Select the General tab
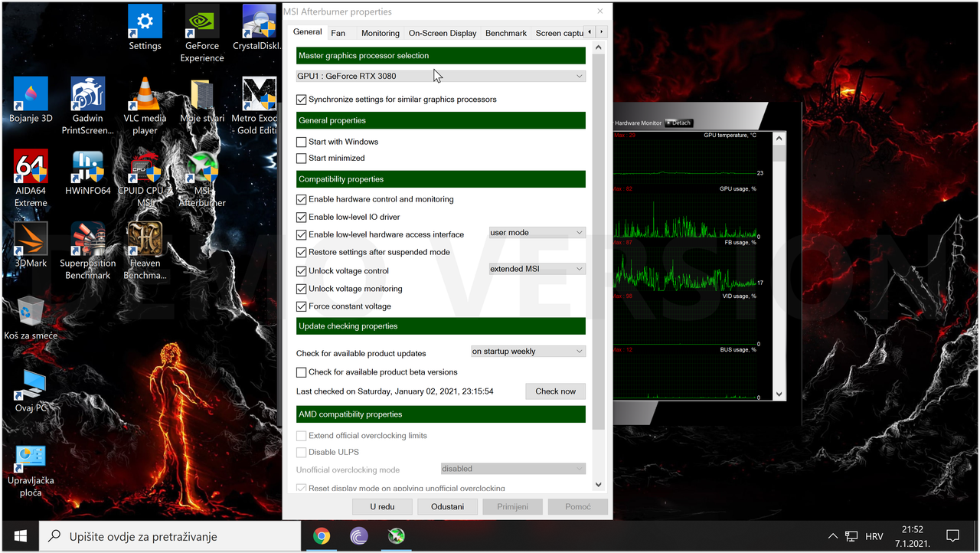 point(307,32)
